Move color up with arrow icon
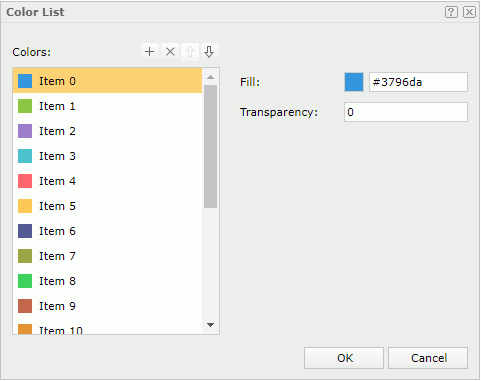The image size is (481, 381). point(190,52)
